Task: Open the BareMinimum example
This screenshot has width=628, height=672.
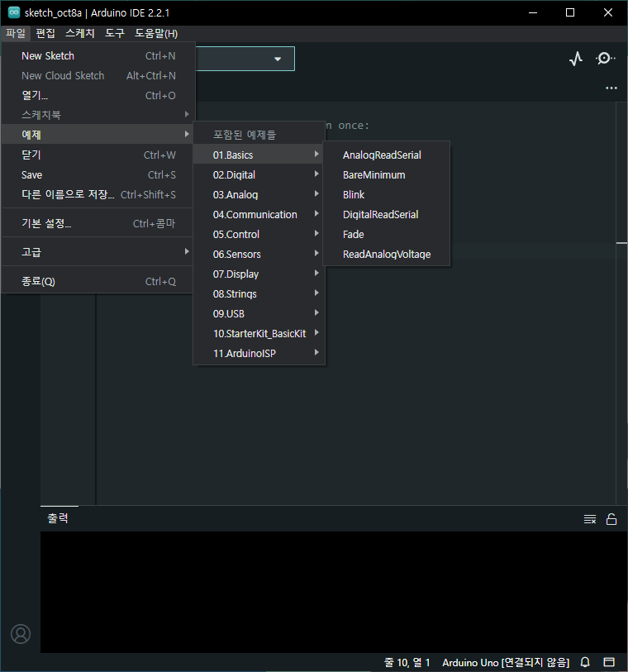Action: click(x=387, y=175)
